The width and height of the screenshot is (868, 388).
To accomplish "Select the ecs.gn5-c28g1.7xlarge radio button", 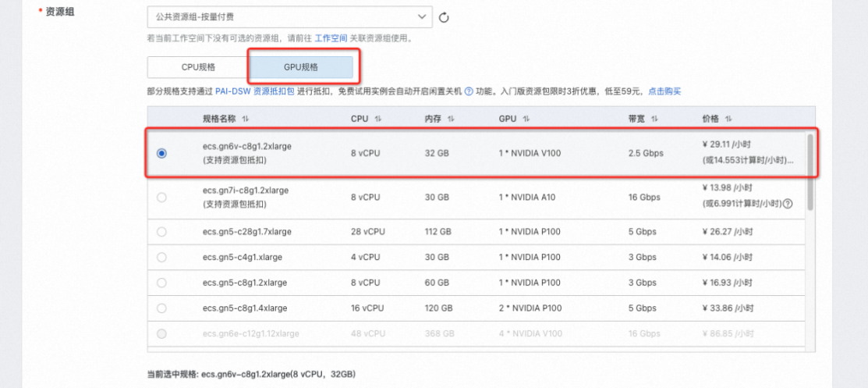I will (x=161, y=232).
